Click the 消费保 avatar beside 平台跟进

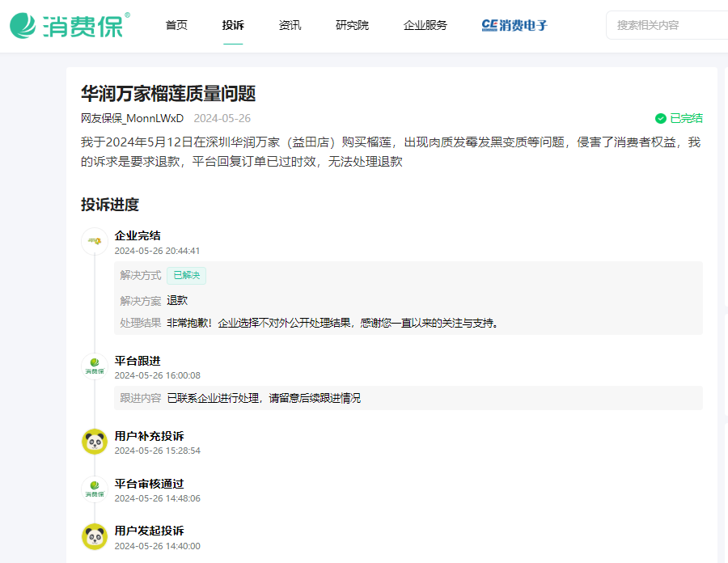pos(95,365)
